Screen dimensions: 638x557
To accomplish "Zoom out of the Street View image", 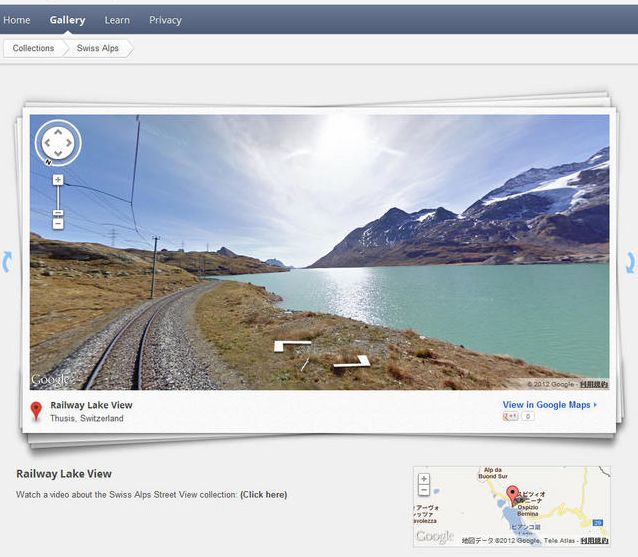I will pos(58,223).
